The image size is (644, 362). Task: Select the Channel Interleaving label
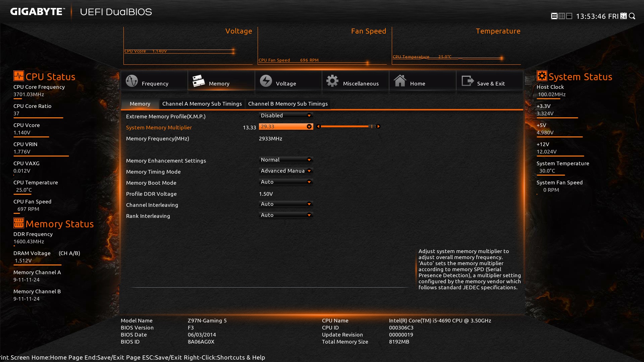pyautogui.click(x=152, y=205)
